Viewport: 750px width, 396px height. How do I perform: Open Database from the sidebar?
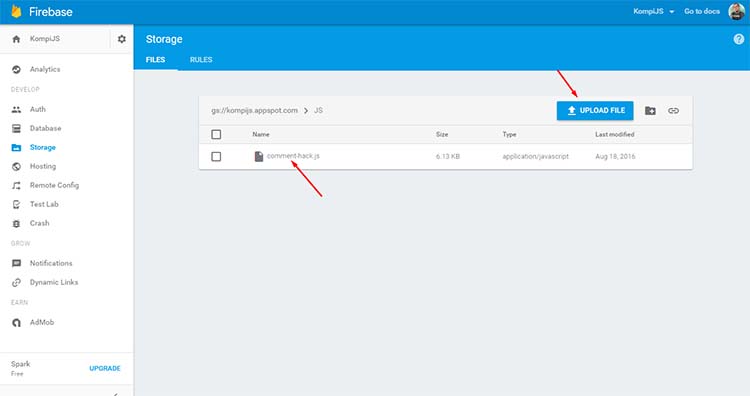tap(45, 128)
